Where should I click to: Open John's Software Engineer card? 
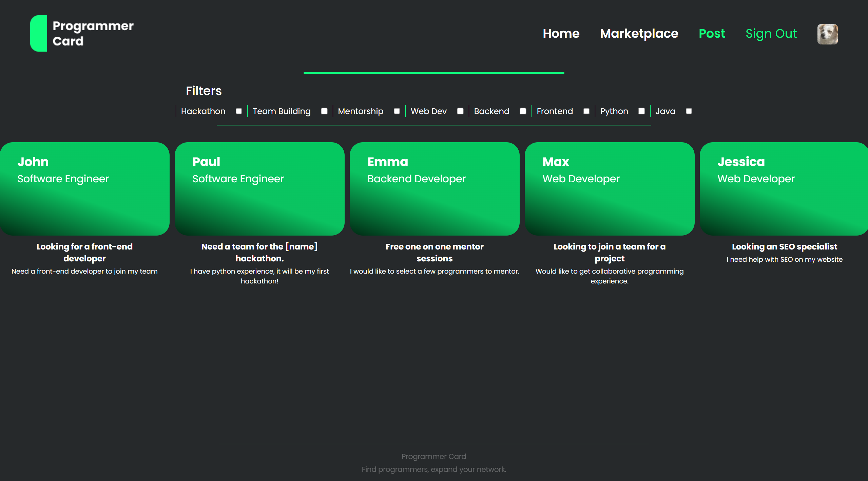click(84, 189)
